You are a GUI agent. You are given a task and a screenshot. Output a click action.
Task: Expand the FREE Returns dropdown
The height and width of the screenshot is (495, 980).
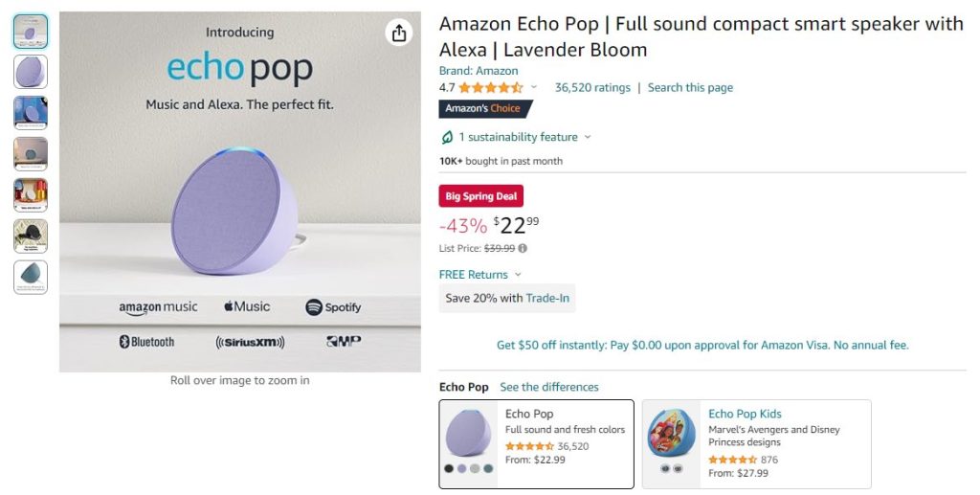coord(518,275)
